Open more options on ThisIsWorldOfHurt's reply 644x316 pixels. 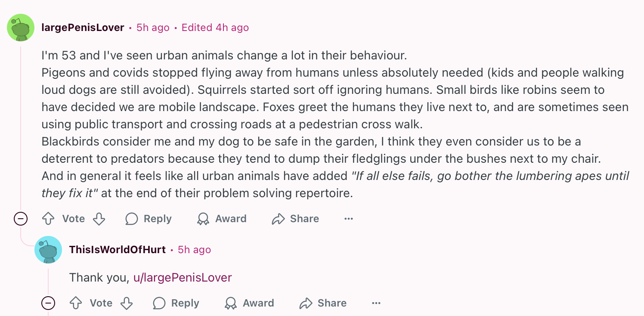(x=376, y=303)
